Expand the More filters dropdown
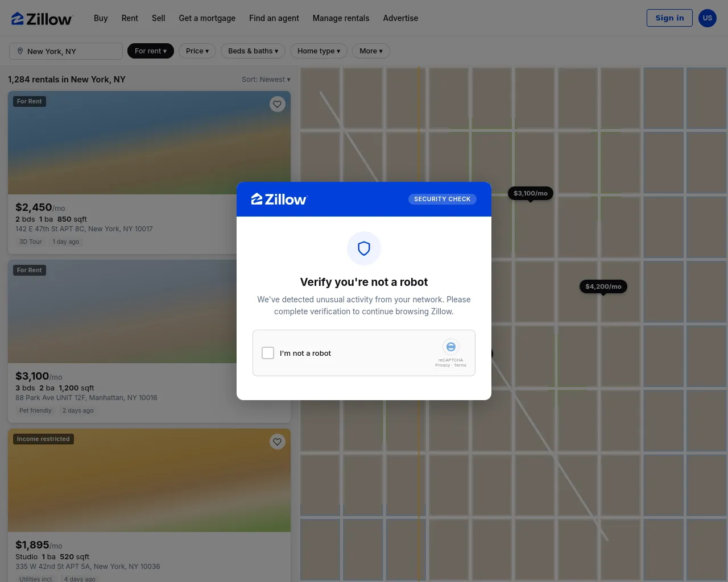The height and width of the screenshot is (582, 728). tap(371, 51)
